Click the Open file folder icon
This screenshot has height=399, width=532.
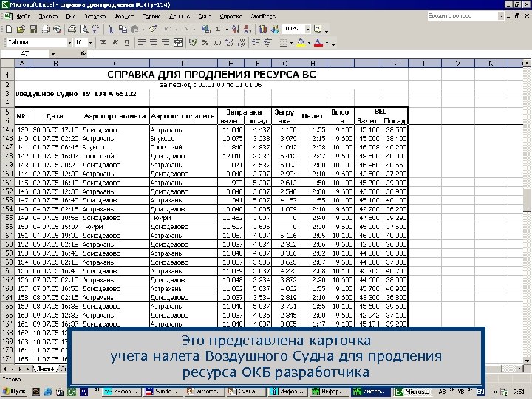pyautogui.click(x=21, y=29)
